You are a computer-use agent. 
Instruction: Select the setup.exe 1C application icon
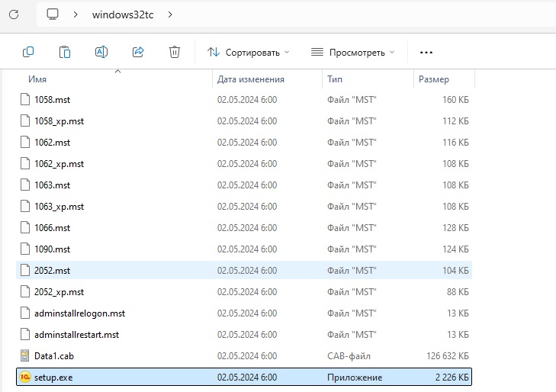(x=25, y=378)
